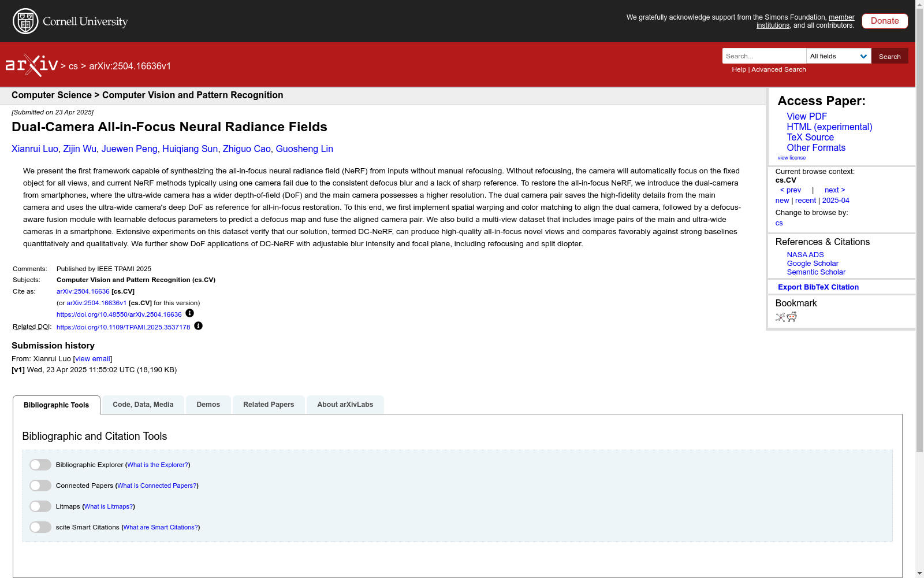Click the page vertical scrollbar
This screenshot has height=578, width=924.
pyautogui.click(x=919, y=231)
